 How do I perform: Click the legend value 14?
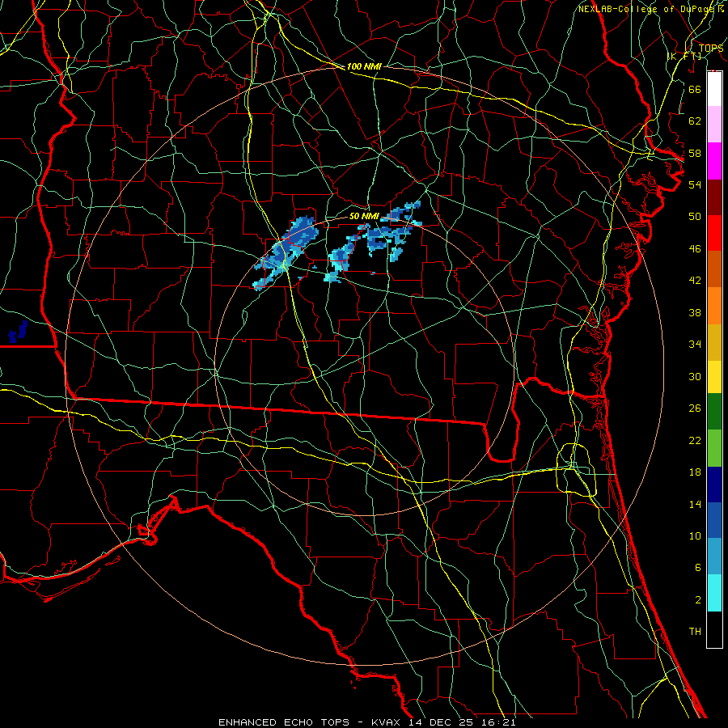click(x=695, y=504)
